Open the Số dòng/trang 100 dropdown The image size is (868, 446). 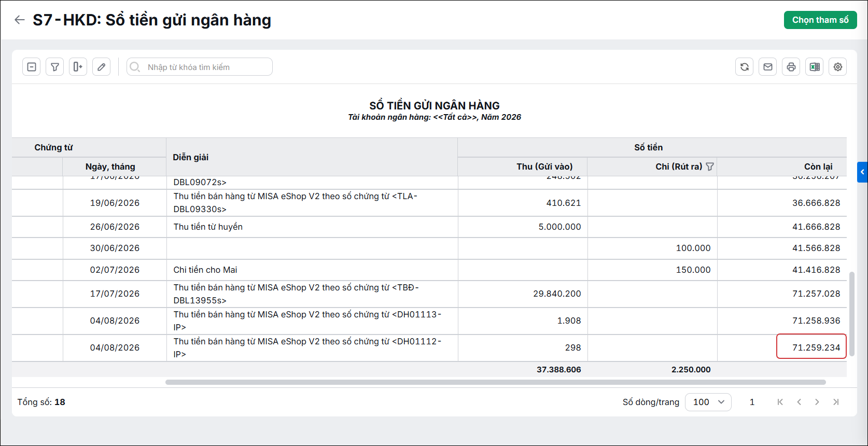coord(708,402)
